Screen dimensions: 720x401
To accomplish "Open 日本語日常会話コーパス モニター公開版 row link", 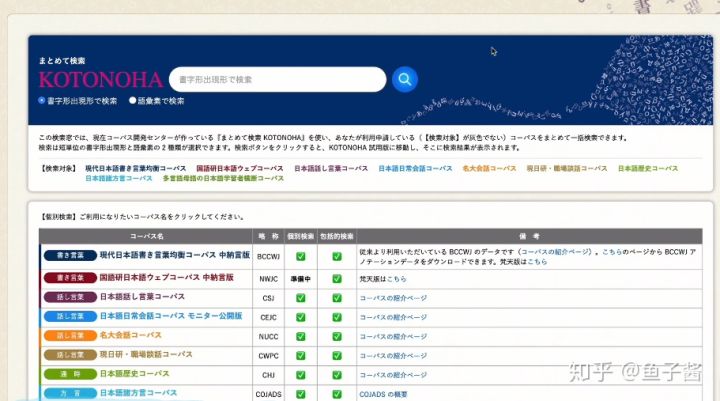I will point(171,316).
